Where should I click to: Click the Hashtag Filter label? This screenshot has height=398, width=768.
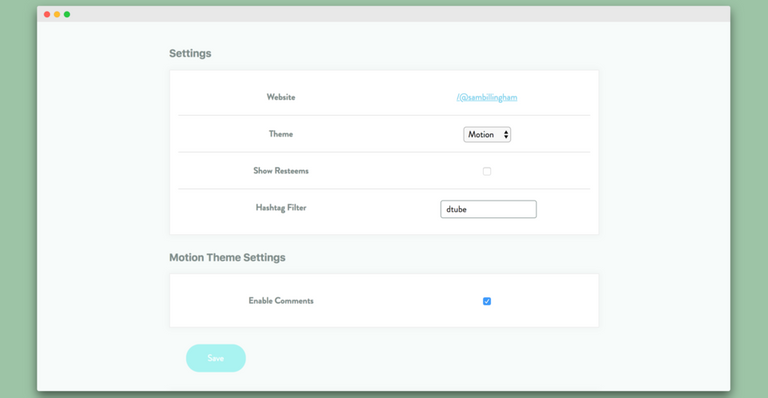click(281, 208)
